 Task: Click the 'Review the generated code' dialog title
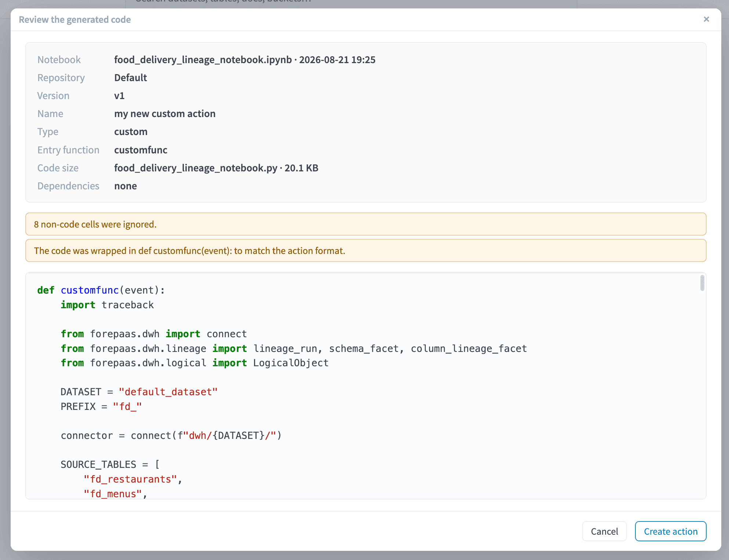[75, 19]
